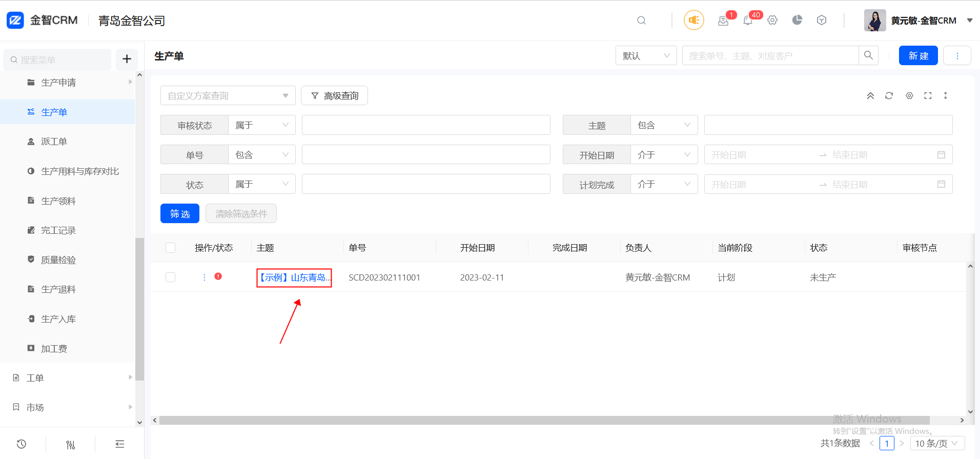Screen dimensions: 980x459
Task: Open 单号 operator dropdown 包含
Action: click(x=262, y=154)
